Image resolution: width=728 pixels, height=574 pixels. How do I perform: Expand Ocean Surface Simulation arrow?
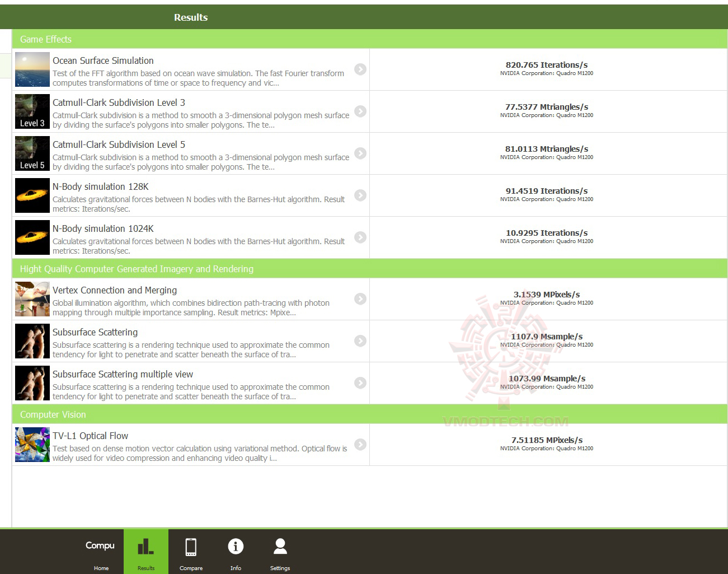(360, 69)
